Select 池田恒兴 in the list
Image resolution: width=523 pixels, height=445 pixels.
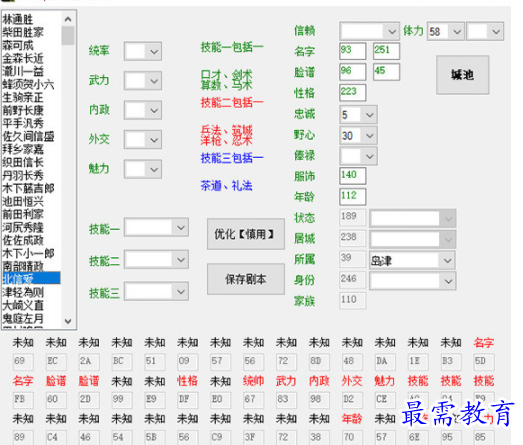point(23,201)
